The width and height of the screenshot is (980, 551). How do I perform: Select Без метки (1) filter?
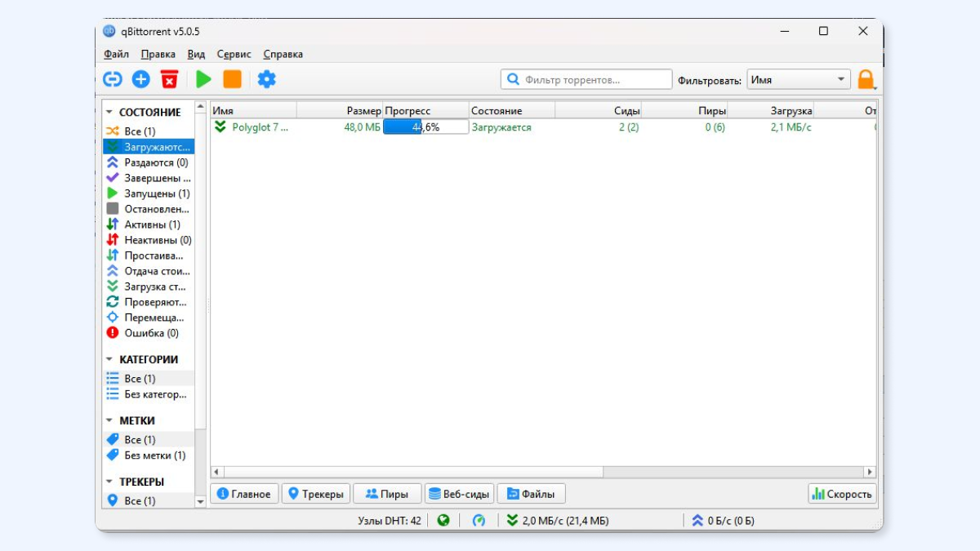[x=149, y=455]
